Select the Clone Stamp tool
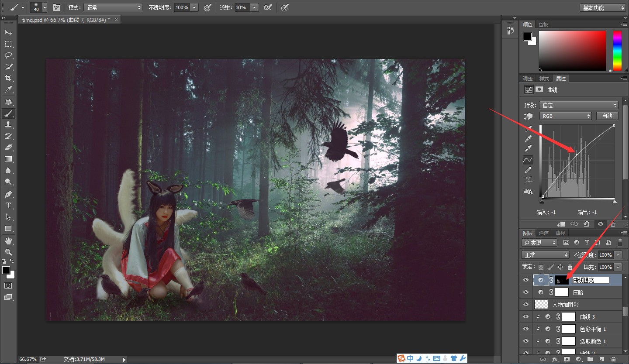Image resolution: width=629 pixels, height=364 pixels. point(8,125)
